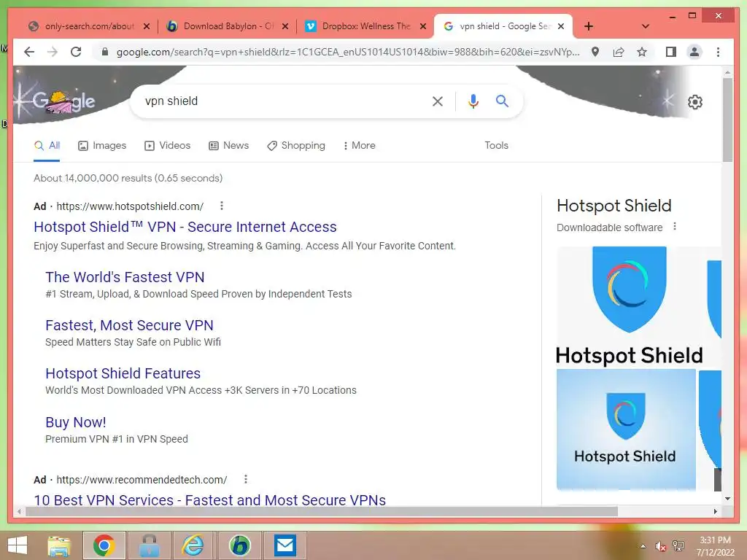Open the padlock app on taskbar
Viewport: 747px width, 560px height.
(x=149, y=545)
